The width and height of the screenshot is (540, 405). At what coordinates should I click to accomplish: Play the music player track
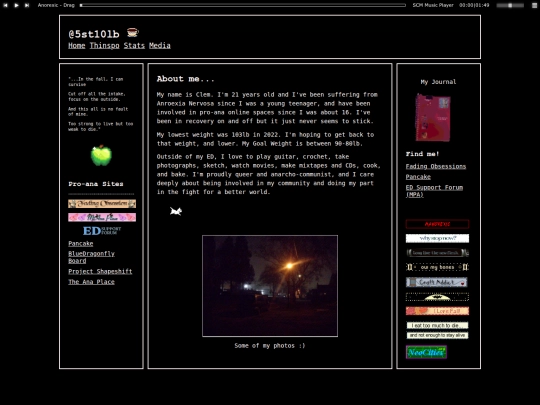tap(16, 5)
